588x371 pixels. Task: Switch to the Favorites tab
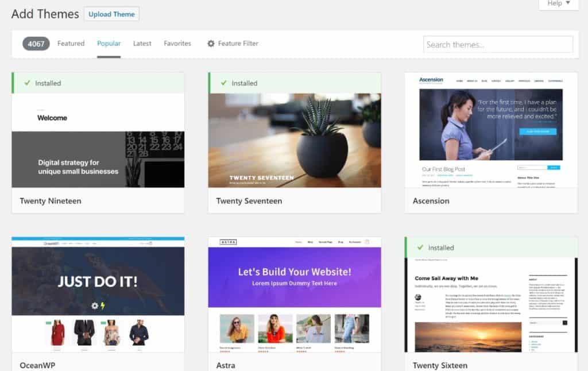[177, 44]
